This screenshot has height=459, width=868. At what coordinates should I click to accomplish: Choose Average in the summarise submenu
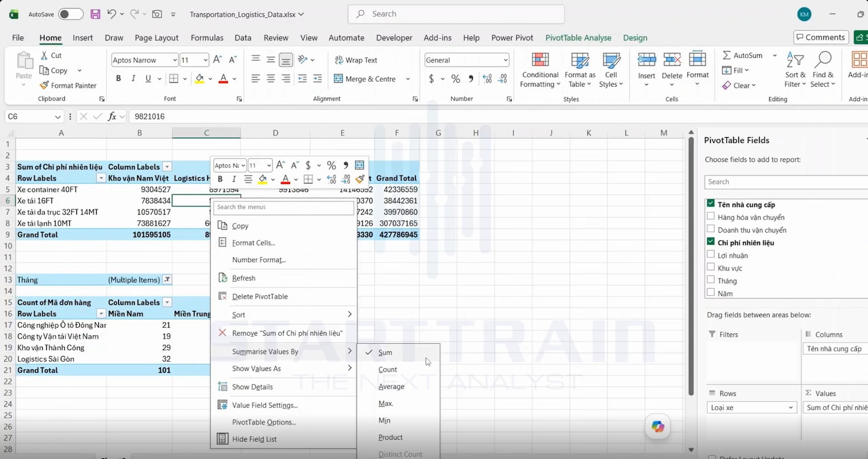point(391,387)
